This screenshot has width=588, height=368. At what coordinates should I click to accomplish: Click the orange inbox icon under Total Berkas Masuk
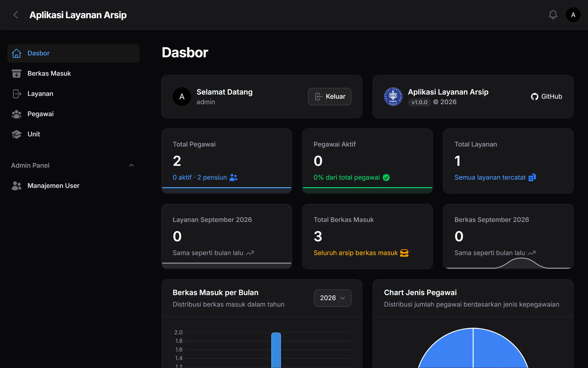tap(404, 253)
